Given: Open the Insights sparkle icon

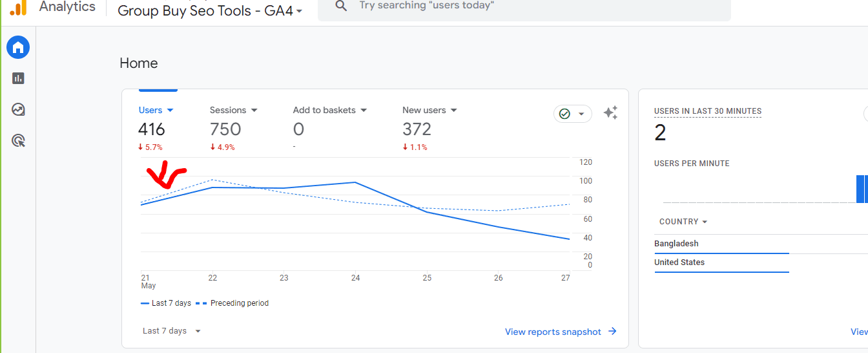Looking at the screenshot, I should tap(610, 113).
